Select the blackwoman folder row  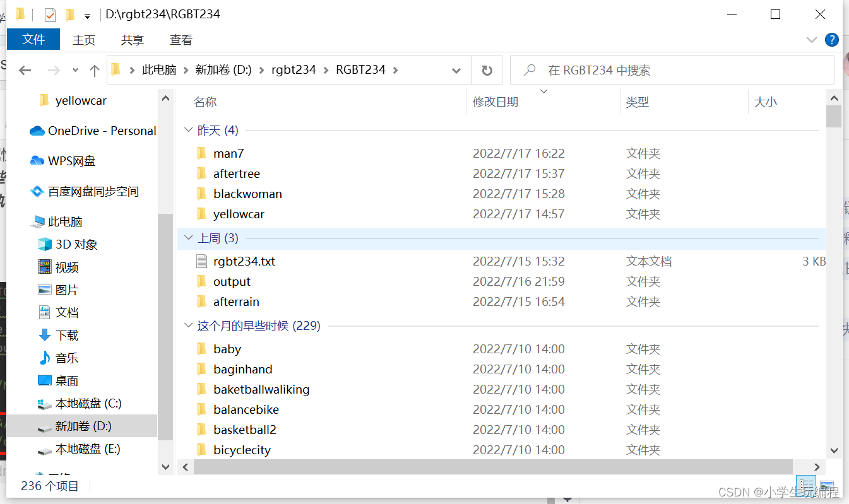tap(501, 194)
